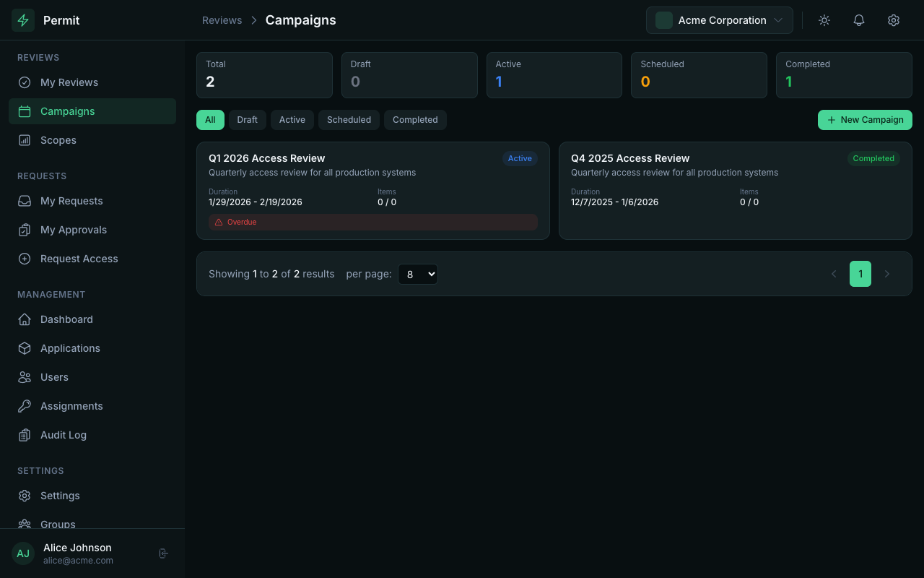The width and height of the screenshot is (924, 578).
Task: Select the Completed filter tab
Action: 415,120
